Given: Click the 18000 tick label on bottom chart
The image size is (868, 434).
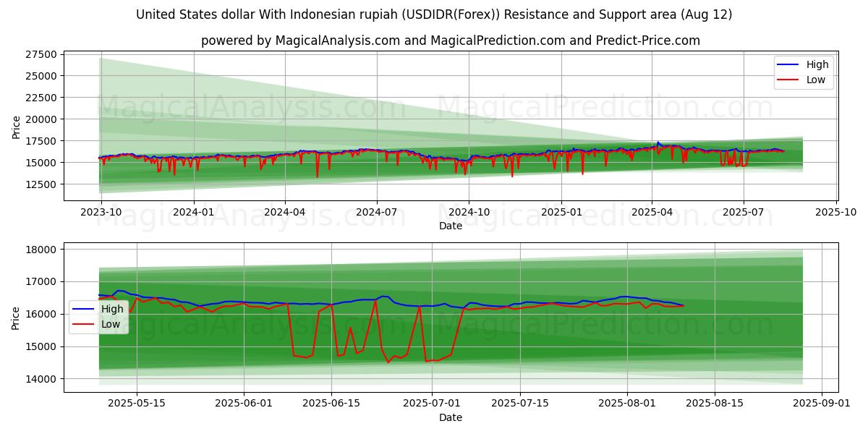Looking at the screenshot, I should pos(41,250).
